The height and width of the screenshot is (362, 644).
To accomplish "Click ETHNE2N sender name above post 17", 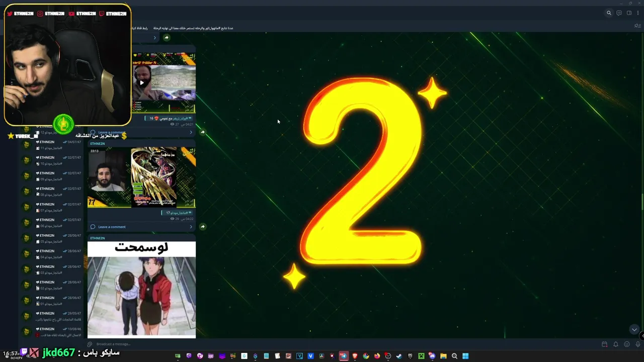I will 98,144.
